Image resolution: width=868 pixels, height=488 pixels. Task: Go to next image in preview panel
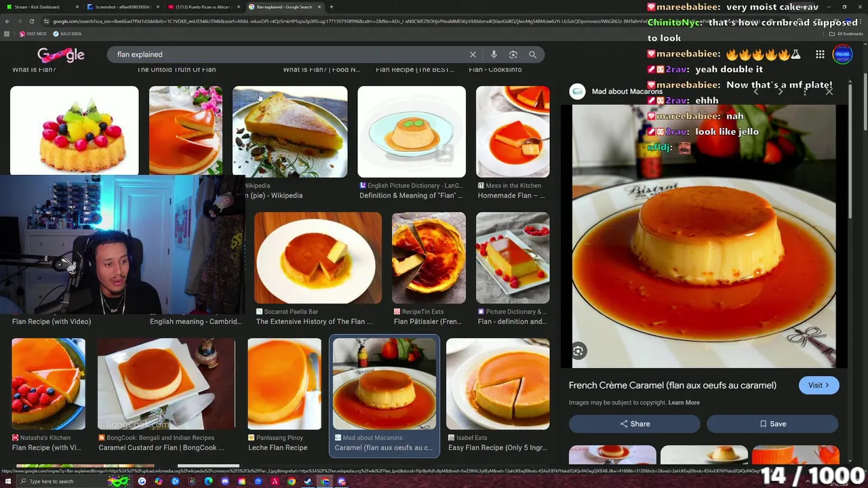[781, 91]
